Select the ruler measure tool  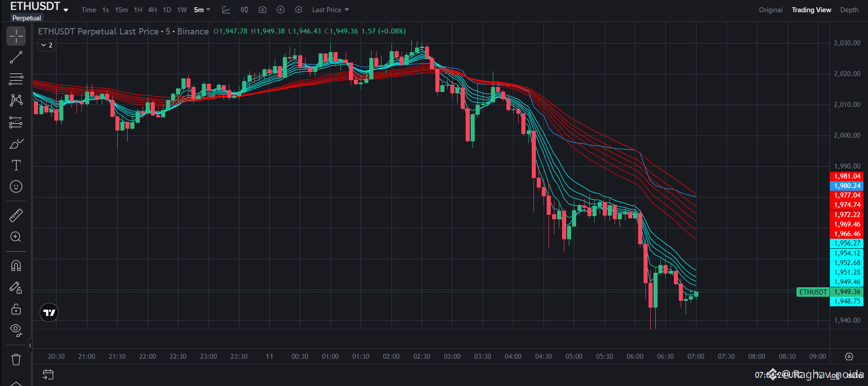click(16, 215)
